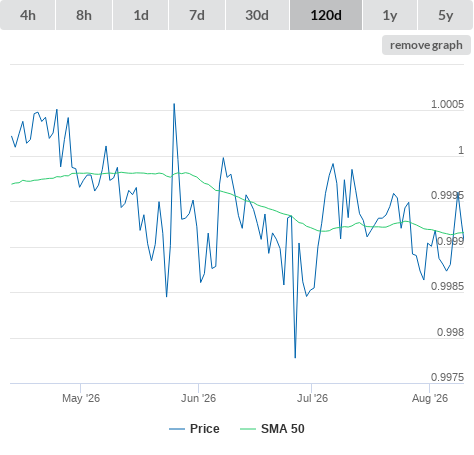Screen dimensions: 474x455
Task: Switch chart to the 1y range
Action: (390, 15)
